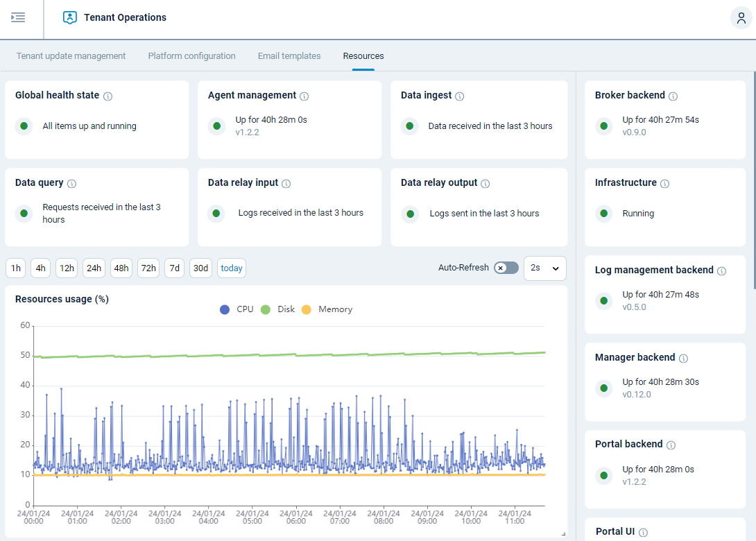756x541 pixels.
Task: Open info tooltip for Broker backend
Action: 673,96
